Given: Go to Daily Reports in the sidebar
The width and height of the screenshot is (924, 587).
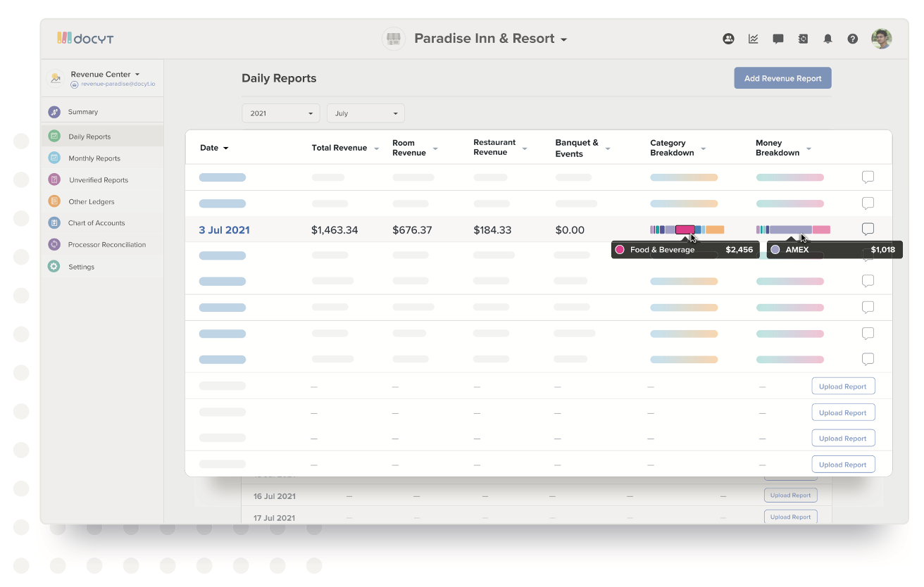Looking at the screenshot, I should tap(102, 137).
